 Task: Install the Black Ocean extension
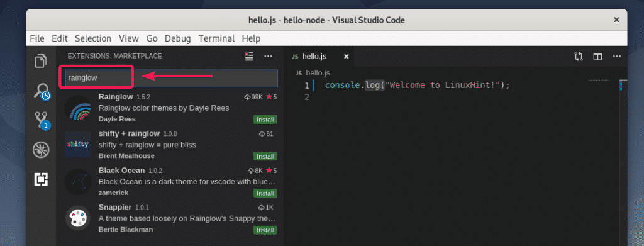265,193
